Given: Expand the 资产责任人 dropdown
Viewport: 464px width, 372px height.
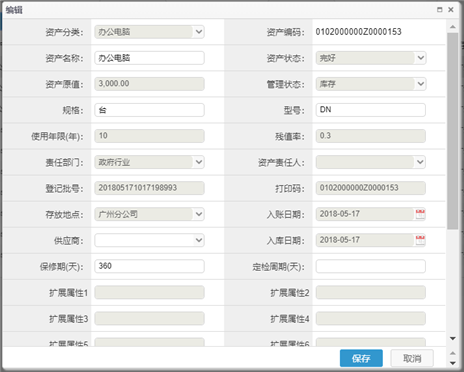Looking at the screenshot, I should [420, 162].
